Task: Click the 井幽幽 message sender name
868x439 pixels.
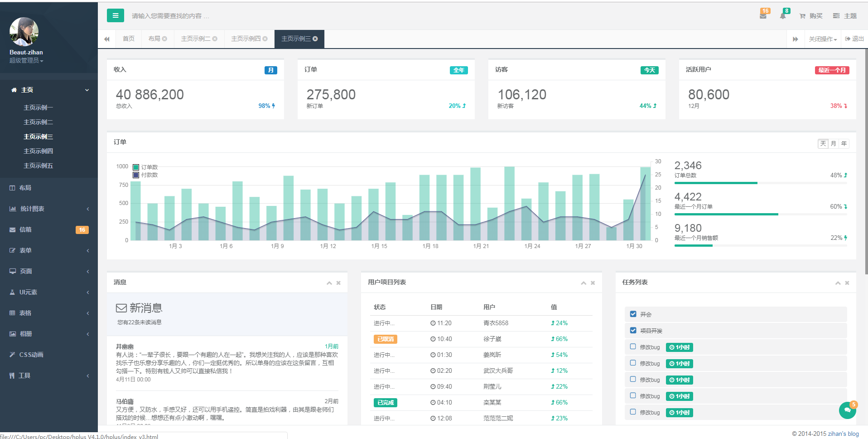Action: click(x=125, y=346)
